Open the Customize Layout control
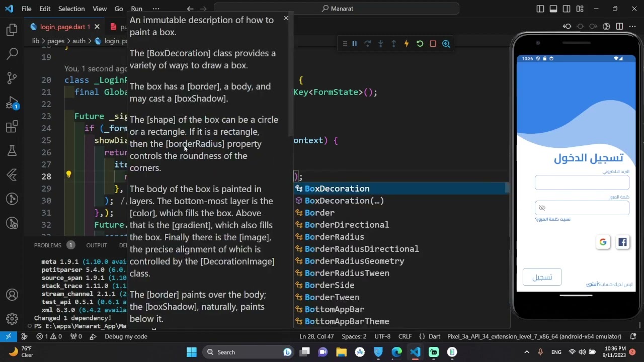The image size is (644, 362). coord(580,9)
